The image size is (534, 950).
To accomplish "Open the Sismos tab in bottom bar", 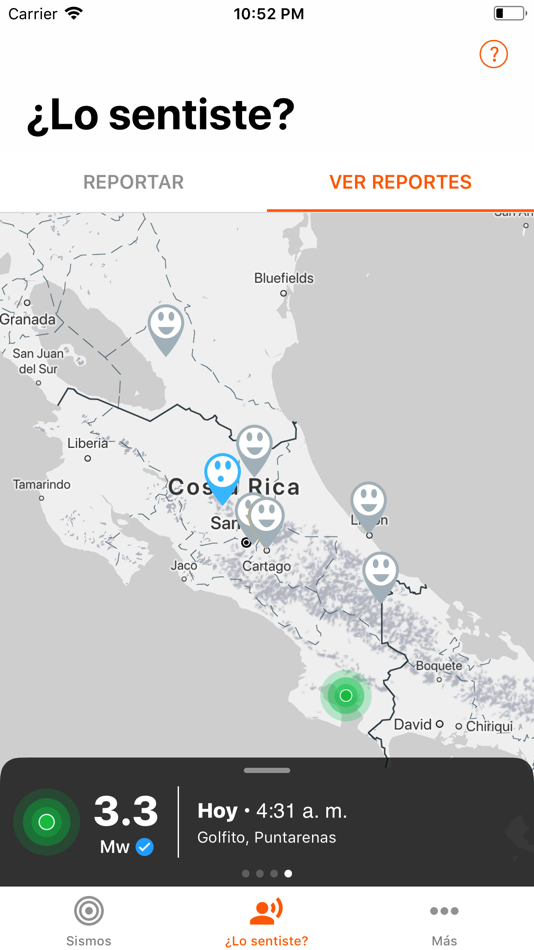I will [x=89, y=921].
